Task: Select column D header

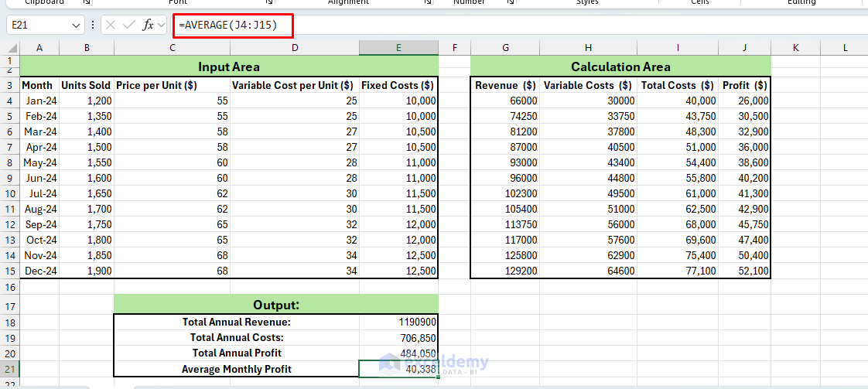Action: 295,48
